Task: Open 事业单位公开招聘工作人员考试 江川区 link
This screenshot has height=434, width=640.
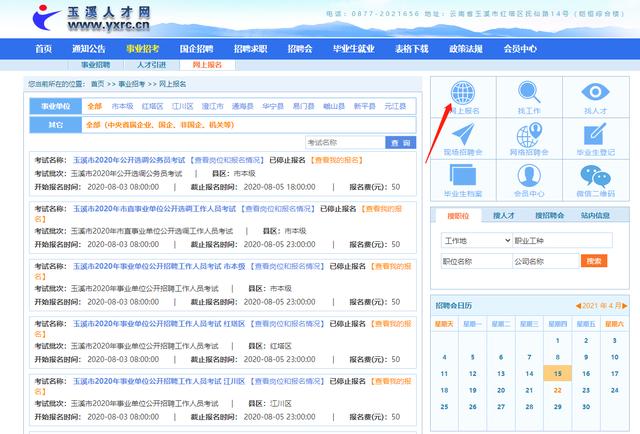Action: [x=159, y=381]
